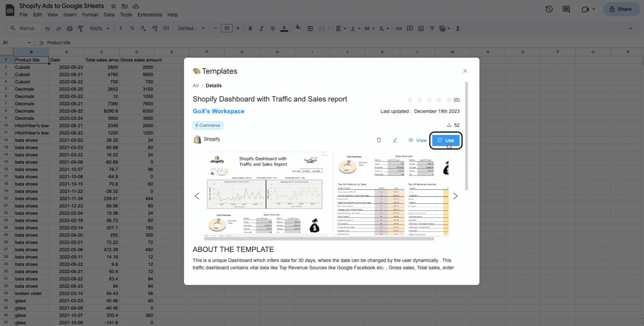Click the undo arrow in the toolbar
The height and width of the screenshot is (326, 644).
coord(47,29)
